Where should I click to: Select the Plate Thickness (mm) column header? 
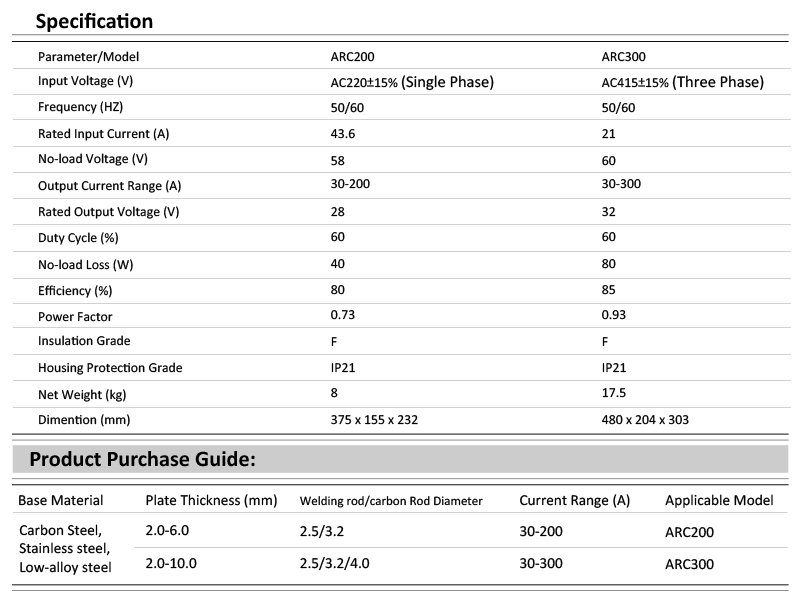[211, 501]
